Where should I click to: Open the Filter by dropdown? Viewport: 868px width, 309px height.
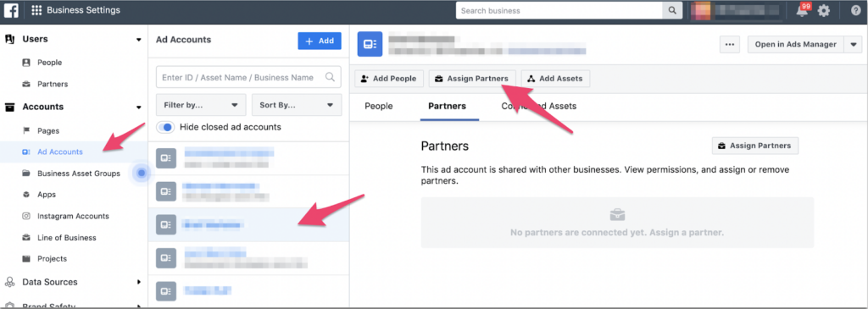201,104
